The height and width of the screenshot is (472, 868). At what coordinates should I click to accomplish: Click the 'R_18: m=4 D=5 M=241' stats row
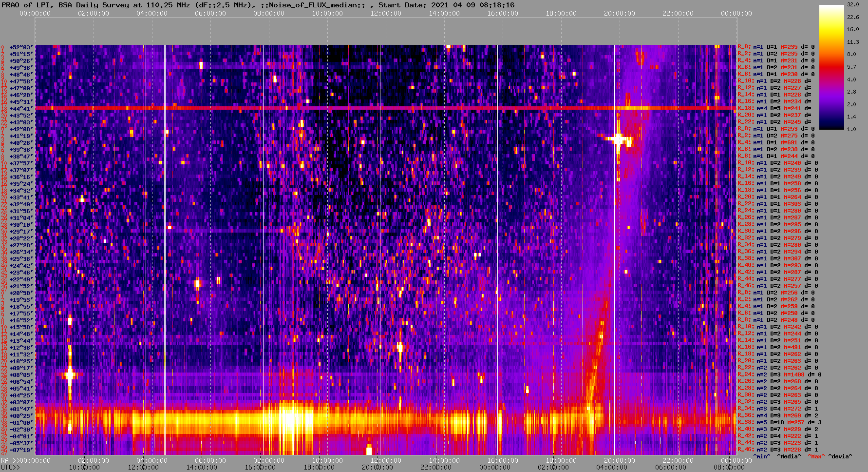point(774,109)
